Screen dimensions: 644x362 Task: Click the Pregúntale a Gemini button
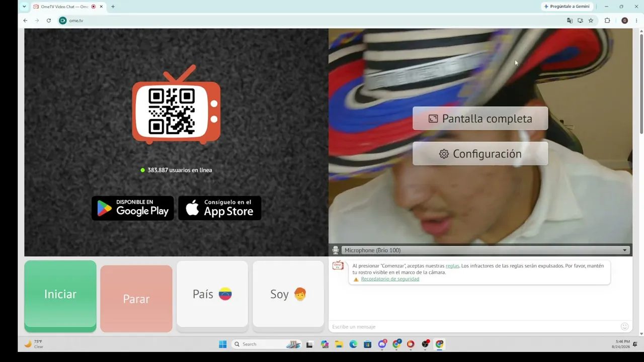click(567, 7)
